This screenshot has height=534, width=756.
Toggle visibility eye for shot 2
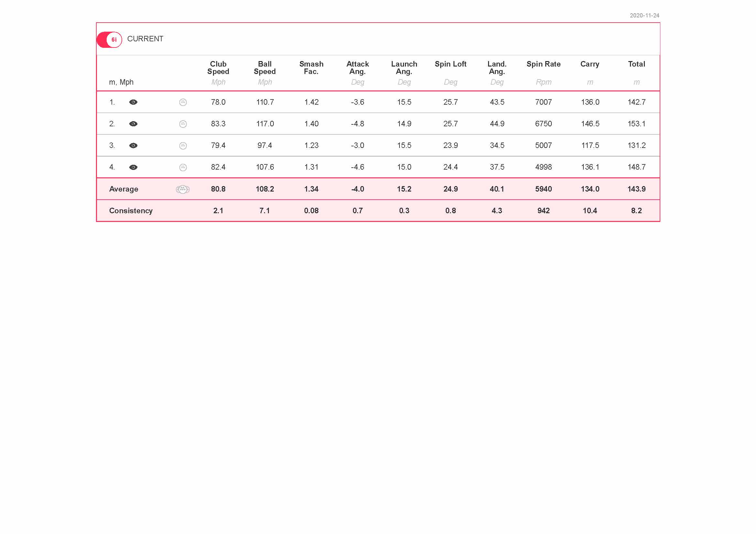pos(133,124)
